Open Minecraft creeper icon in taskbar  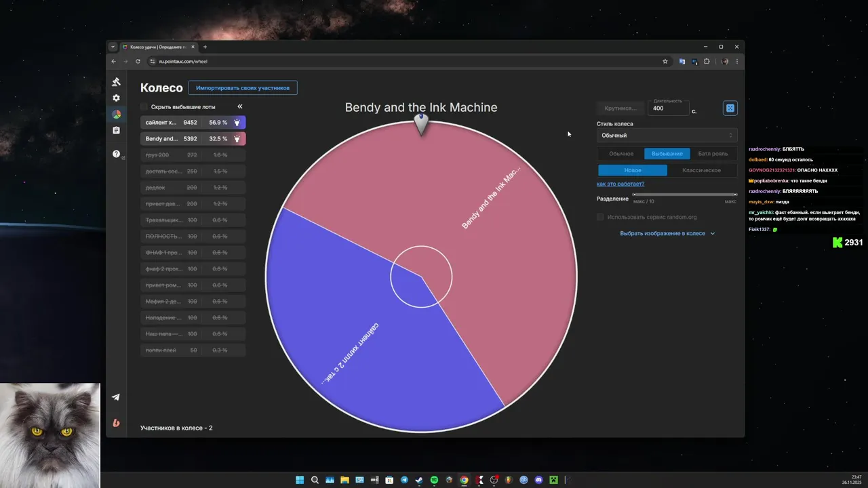click(553, 480)
